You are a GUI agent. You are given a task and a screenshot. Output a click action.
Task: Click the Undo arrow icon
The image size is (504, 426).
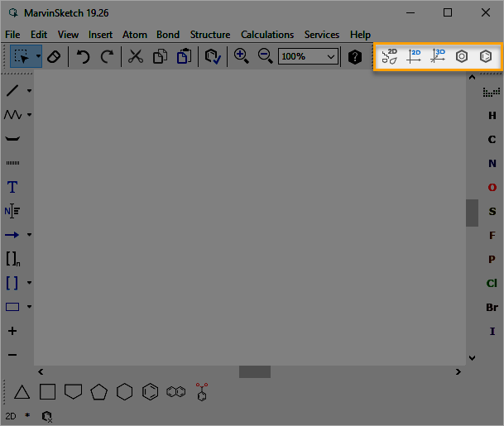point(83,57)
